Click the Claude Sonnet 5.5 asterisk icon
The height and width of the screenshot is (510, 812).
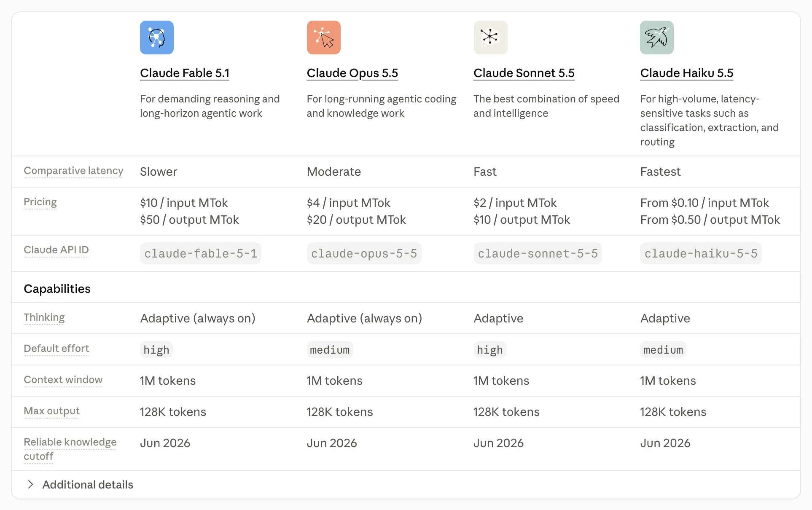point(490,38)
